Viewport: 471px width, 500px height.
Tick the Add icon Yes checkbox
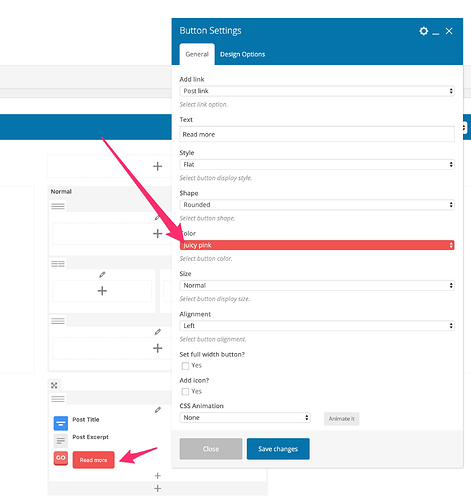185,391
